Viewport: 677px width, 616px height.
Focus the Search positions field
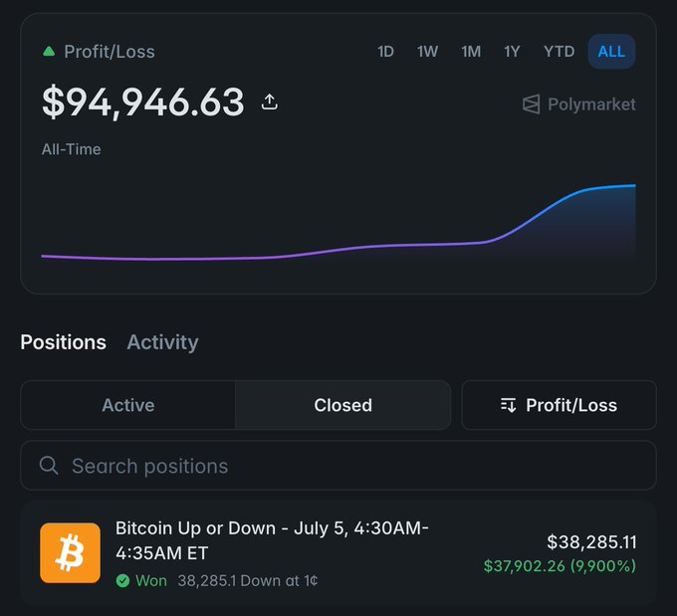pos(338,466)
